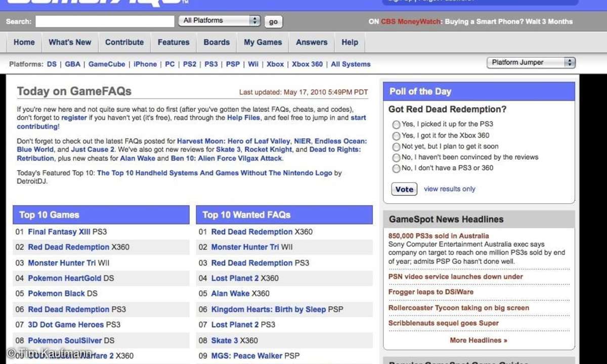Open the Platform Jumper dropdown
Image resolution: width=607 pixels, height=364 pixels.
[531, 63]
